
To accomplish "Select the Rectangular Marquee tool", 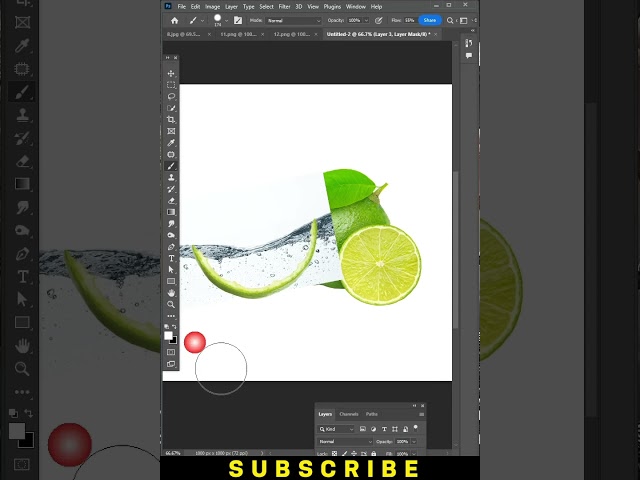I will click(171, 85).
